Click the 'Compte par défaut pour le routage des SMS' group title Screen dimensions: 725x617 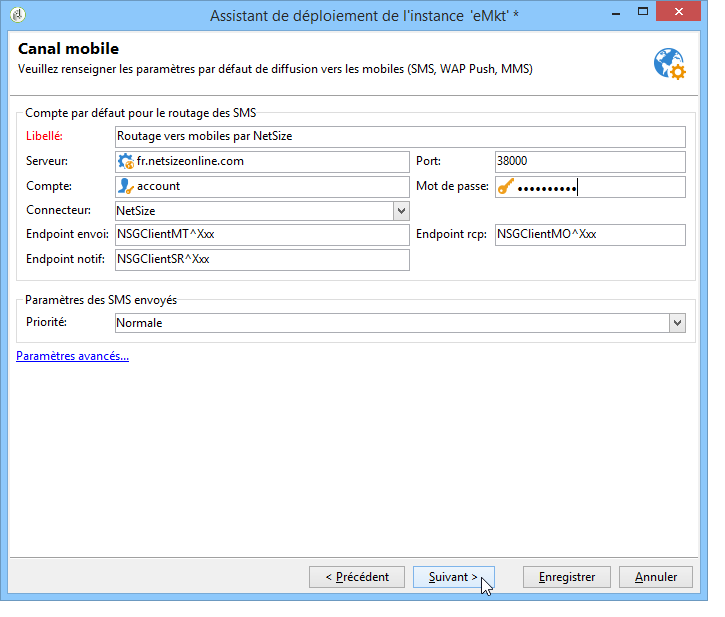[141, 113]
